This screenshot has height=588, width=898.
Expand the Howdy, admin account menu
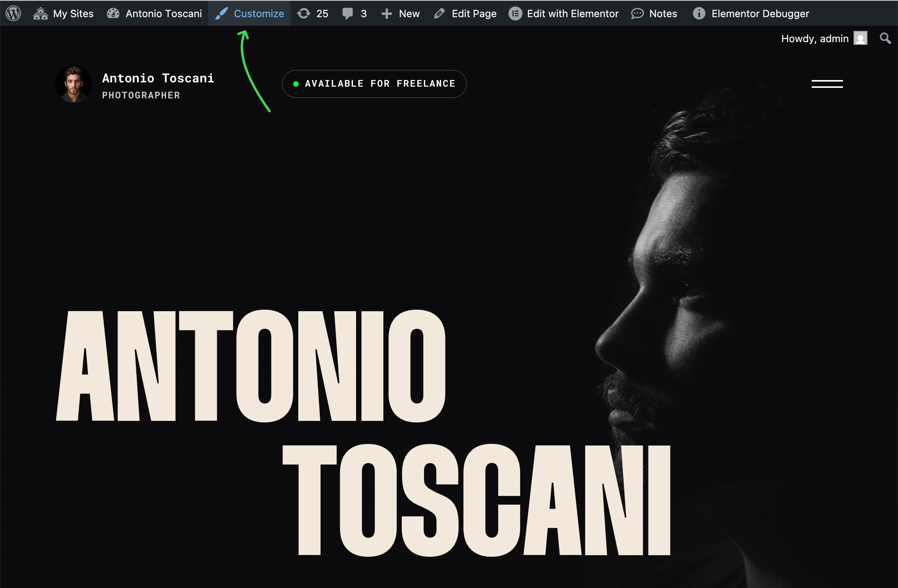click(x=815, y=38)
